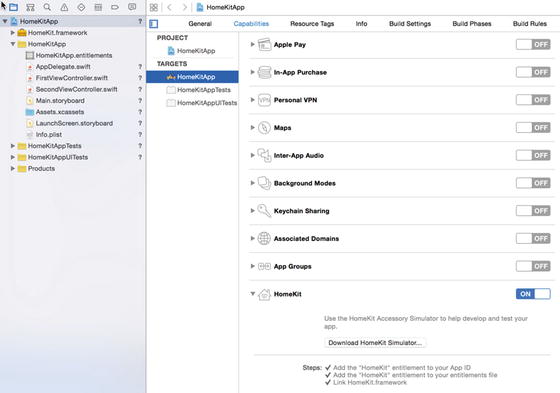Expand the Personal VPN section

[x=252, y=100]
